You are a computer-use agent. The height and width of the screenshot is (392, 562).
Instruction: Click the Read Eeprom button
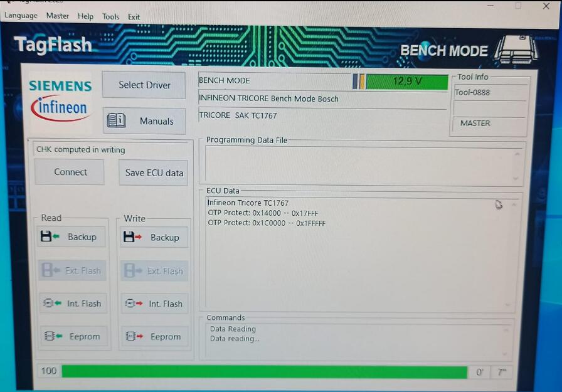coord(74,336)
